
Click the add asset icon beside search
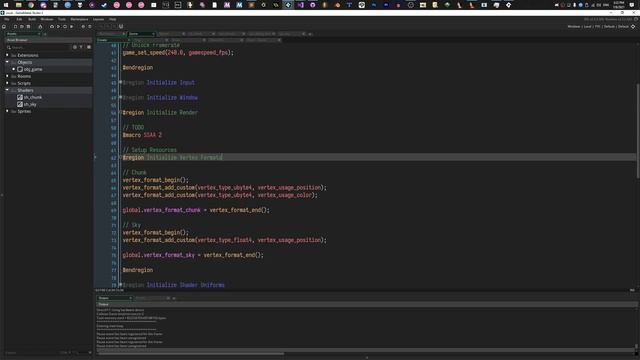75,47
